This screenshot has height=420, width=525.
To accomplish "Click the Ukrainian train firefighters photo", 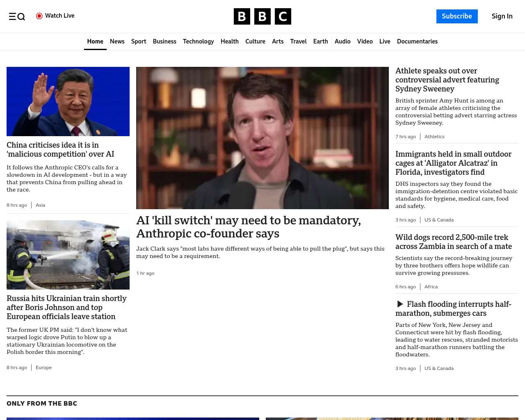I will click(x=68, y=255).
